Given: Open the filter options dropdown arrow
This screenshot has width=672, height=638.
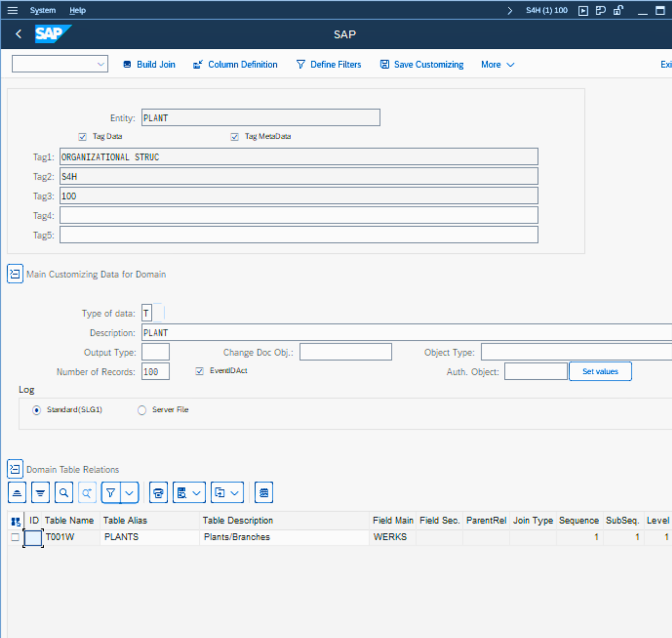Looking at the screenshot, I should coord(129,493).
